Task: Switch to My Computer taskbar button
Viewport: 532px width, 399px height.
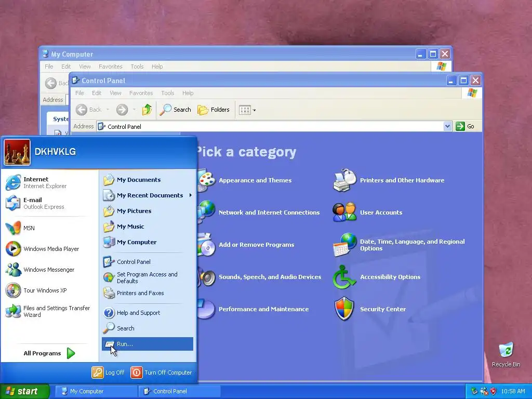Action: [x=96, y=391]
